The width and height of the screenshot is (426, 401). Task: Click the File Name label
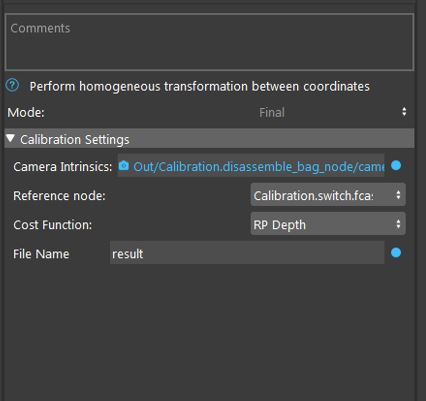point(41,254)
